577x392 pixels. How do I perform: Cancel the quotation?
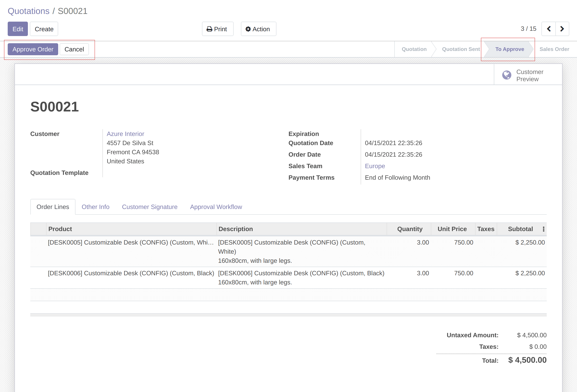(74, 49)
